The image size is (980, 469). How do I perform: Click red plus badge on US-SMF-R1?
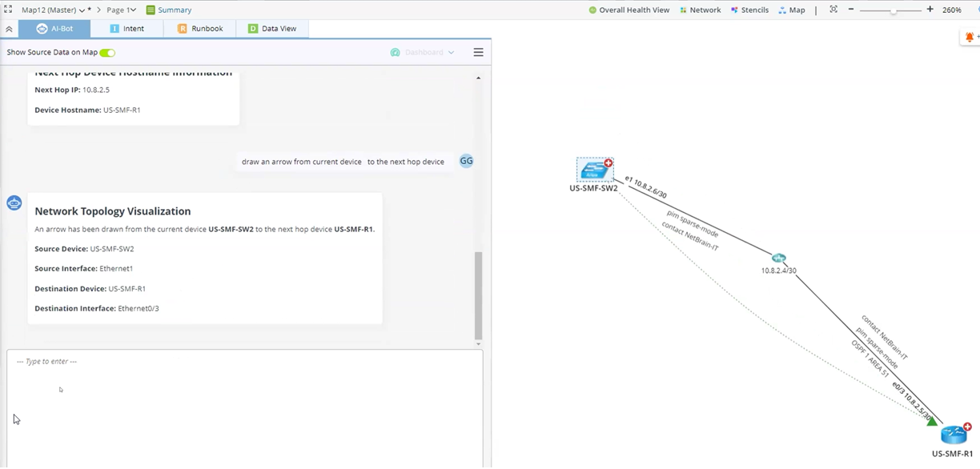[968, 427]
